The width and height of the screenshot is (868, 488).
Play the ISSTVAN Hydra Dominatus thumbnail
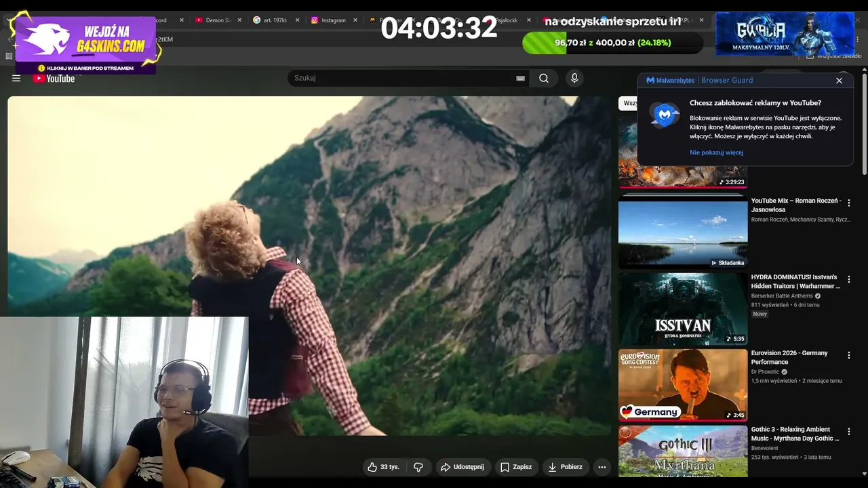tap(683, 309)
